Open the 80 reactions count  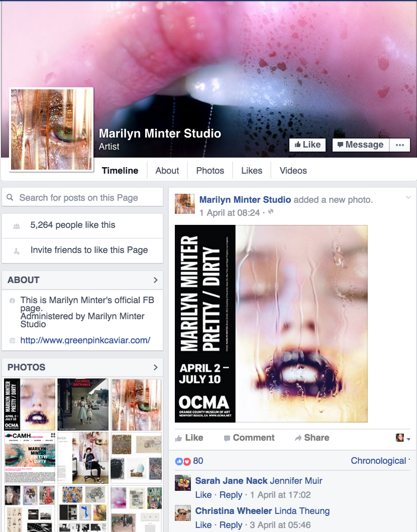(198, 461)
